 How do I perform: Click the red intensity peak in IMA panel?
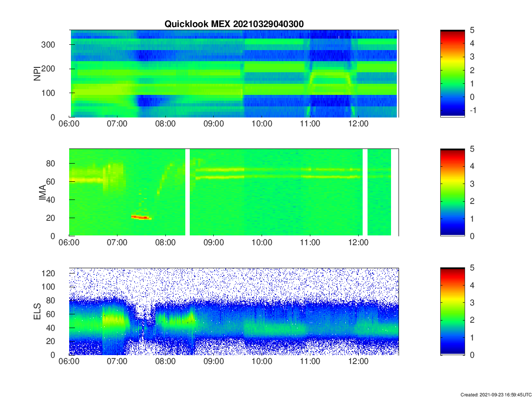(141, 217)
